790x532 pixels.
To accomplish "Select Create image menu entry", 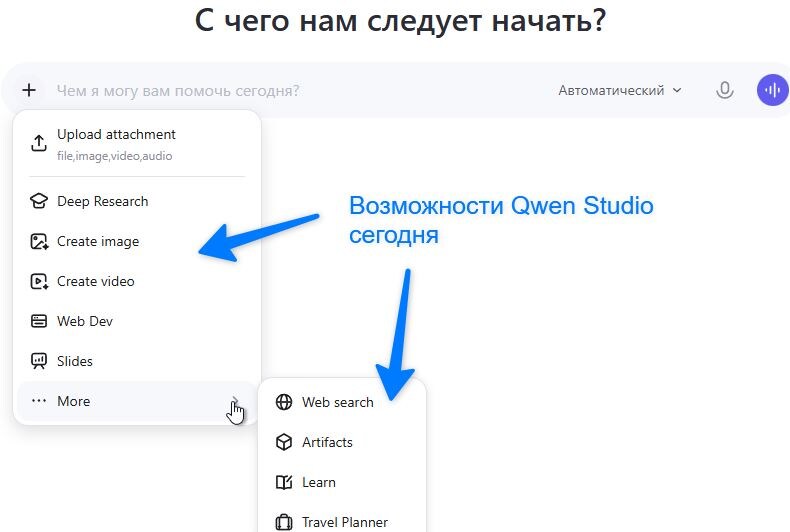I will (137, 241).
